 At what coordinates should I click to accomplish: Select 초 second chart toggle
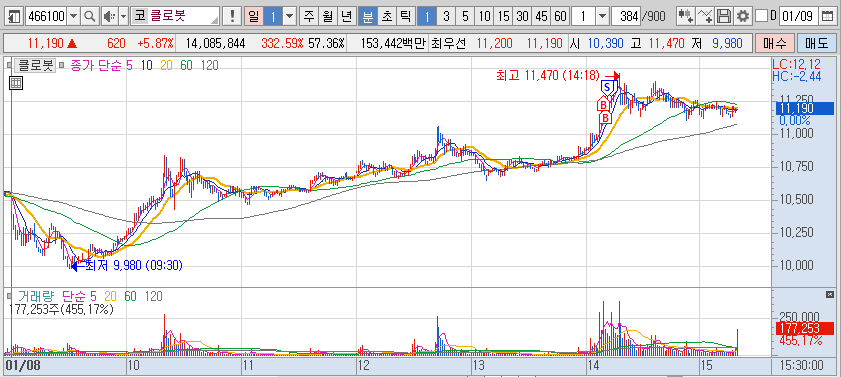coord(386,16)
